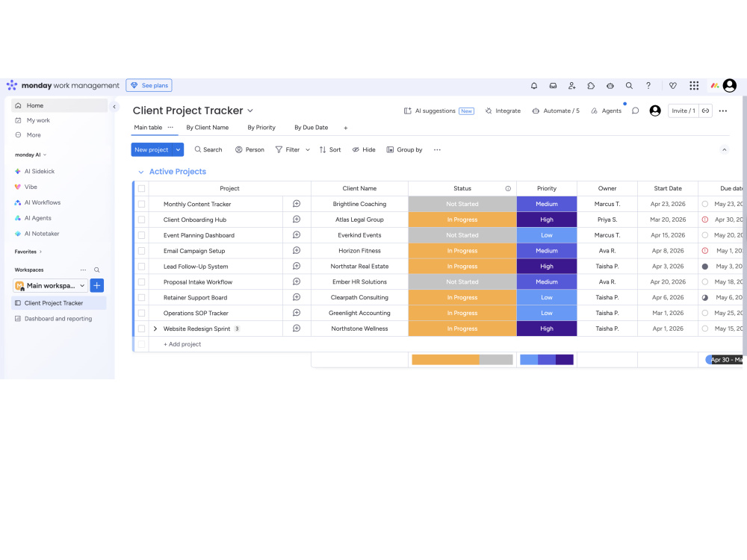Image resolution: width=747 pixels, height=560 pixels.
Task: Add a new view with plus tab
Action: click(346, 128)
